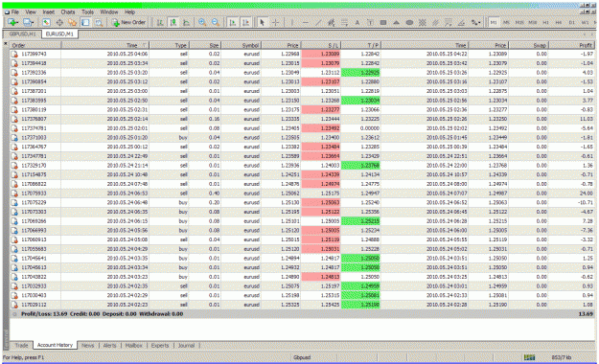
Task: Open the Strategy Tester icon
Action: click(99, 23)
